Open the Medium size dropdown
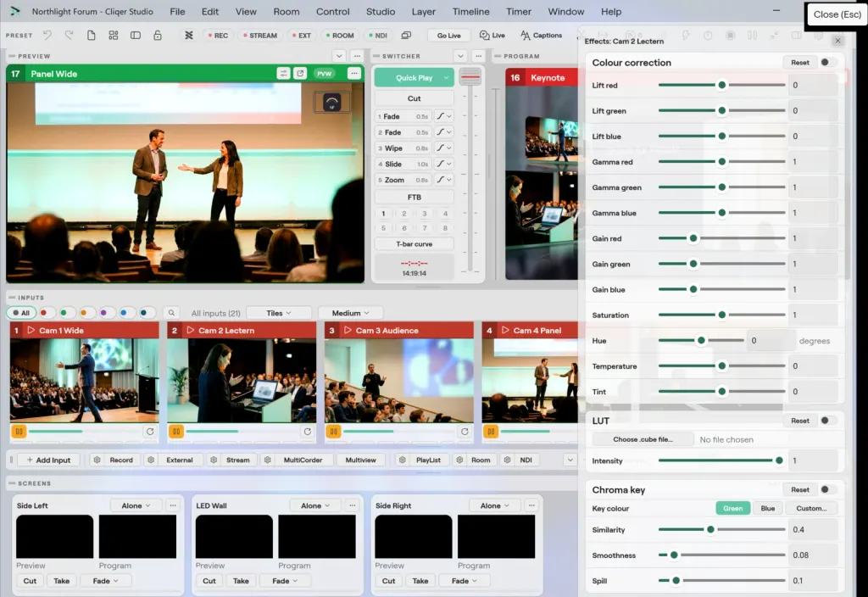868x597 pixels. [350, 313]
